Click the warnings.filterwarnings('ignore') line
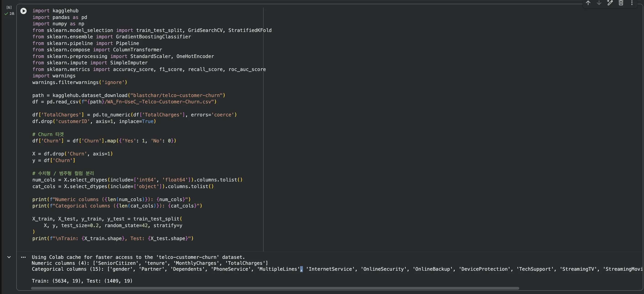Screen dimensions: 644x294 coord(80,82)
